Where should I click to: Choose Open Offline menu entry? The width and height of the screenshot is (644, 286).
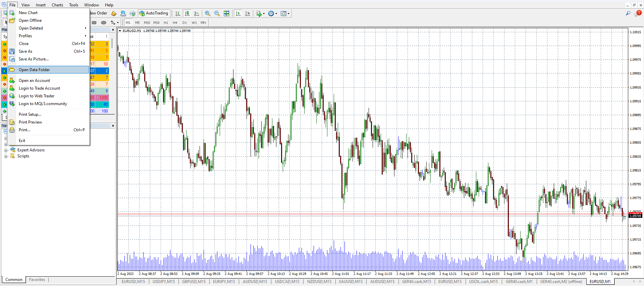pyautogui.click(x=49, y=20)
